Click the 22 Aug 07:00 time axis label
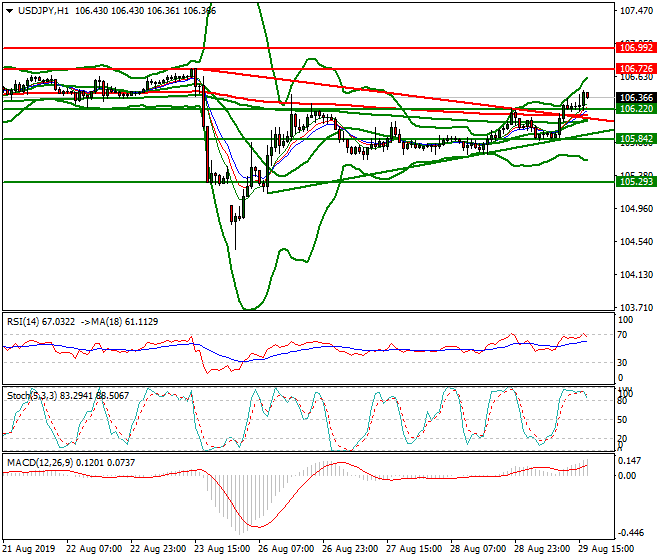The width and height of the screenshot is (660, 560). pos(94,549)
